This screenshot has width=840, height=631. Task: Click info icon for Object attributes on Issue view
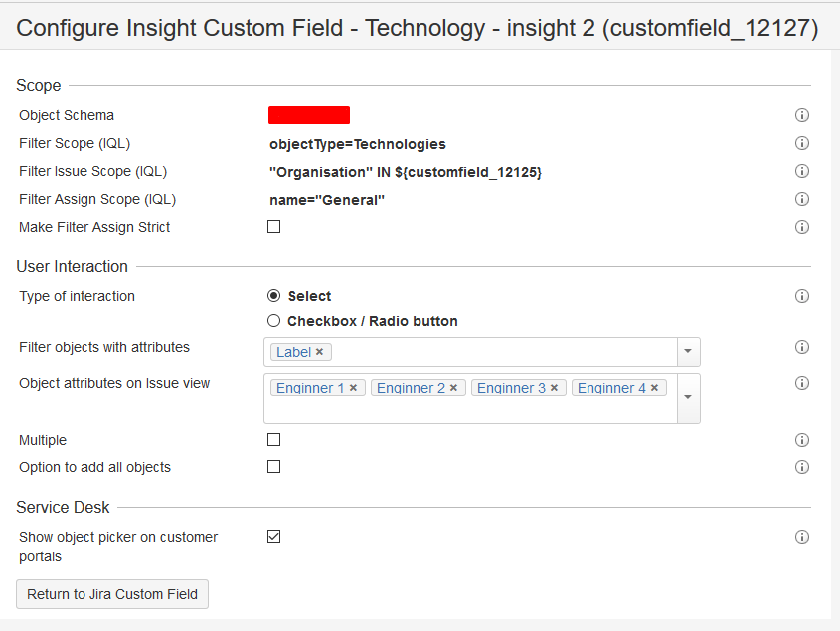click(x=801, y=383)
